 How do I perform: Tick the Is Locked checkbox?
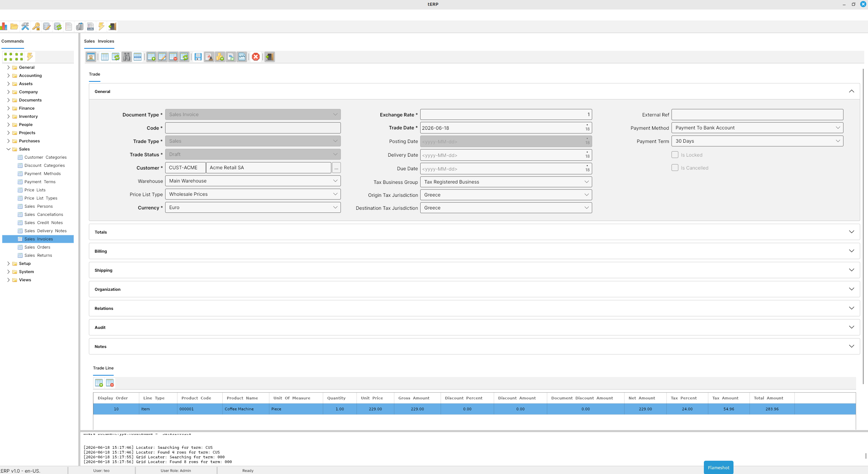(x=675, y=155)
